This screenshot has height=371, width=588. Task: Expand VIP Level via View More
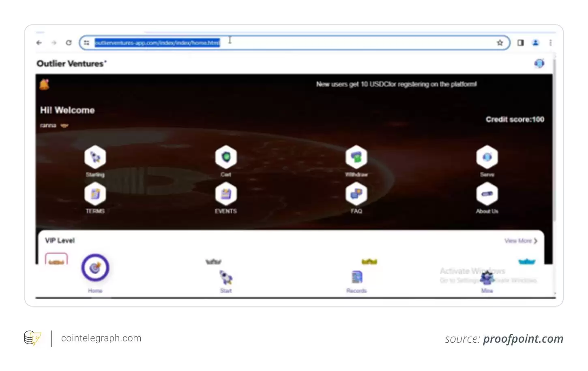coord(520,241)
